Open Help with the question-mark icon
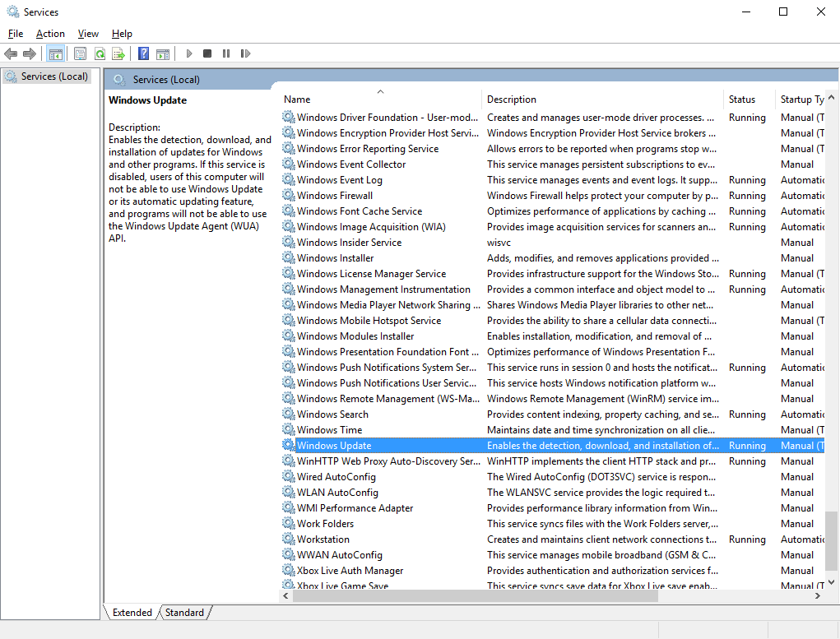Image resolution: width=840 pixels, height=639 pixels. (144, 53)
